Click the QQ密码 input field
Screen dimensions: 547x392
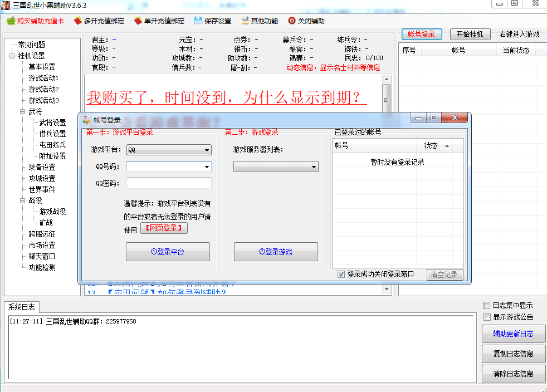[x=169, y=183]
